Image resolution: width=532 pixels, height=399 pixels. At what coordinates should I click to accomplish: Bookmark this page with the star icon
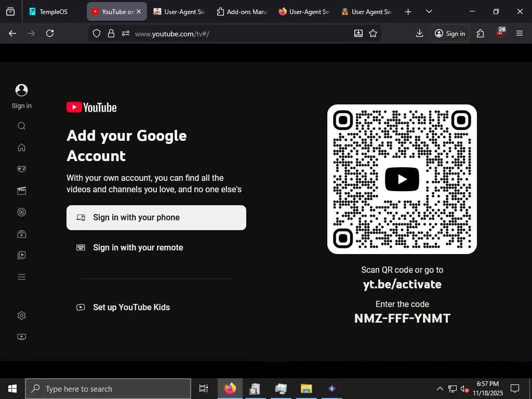click(x=373, y=33)
